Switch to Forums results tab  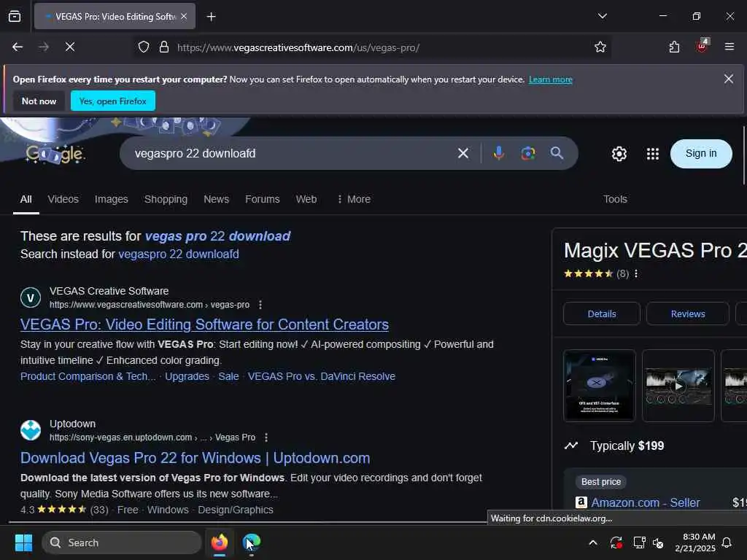point(263,200)
